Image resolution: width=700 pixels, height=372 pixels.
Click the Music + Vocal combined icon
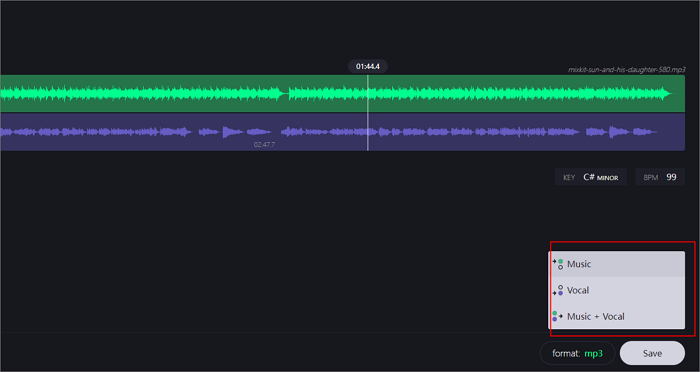pos(558,316)
